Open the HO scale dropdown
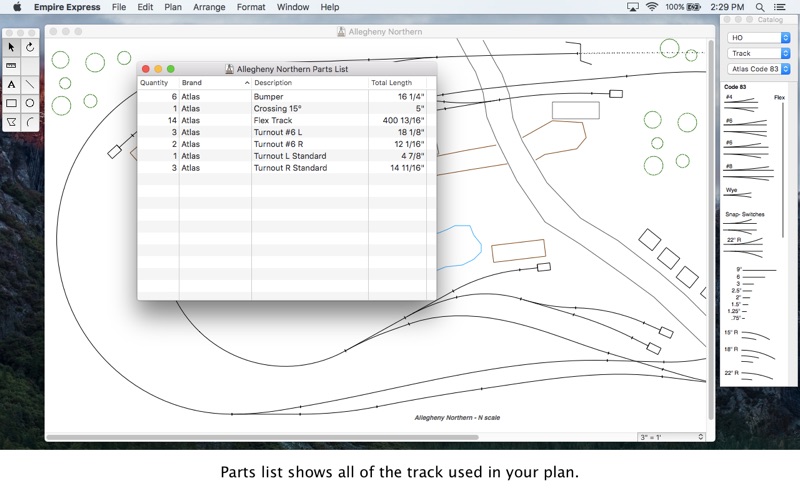The image size is (800, 500). tap(758, 38)
